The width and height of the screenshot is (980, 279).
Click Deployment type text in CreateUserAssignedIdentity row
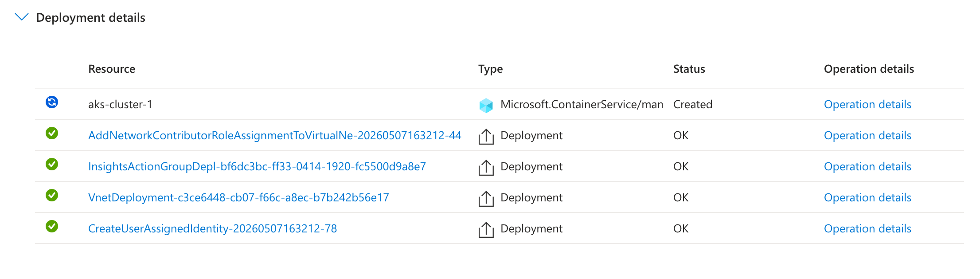click(x=531, y=228)
